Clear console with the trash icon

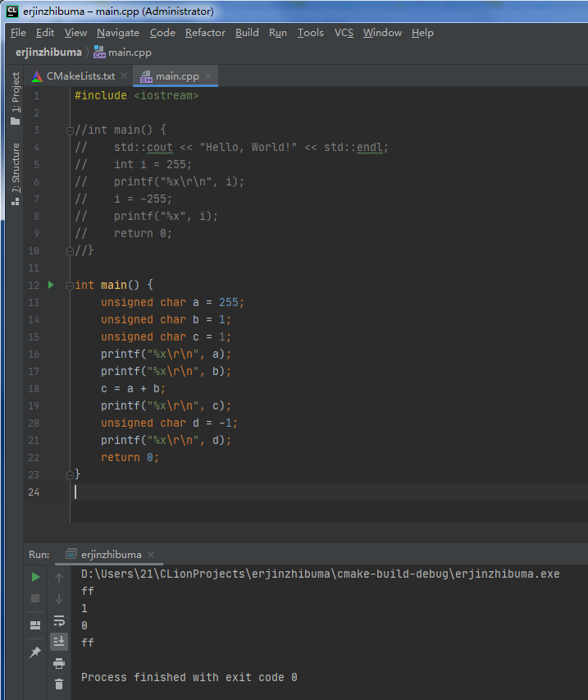point(59,684)
